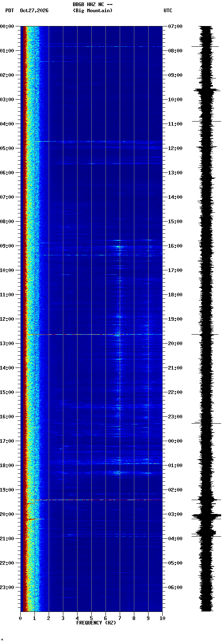
Task: Click the 16:00 UTC time label
Action: (175, 246)
